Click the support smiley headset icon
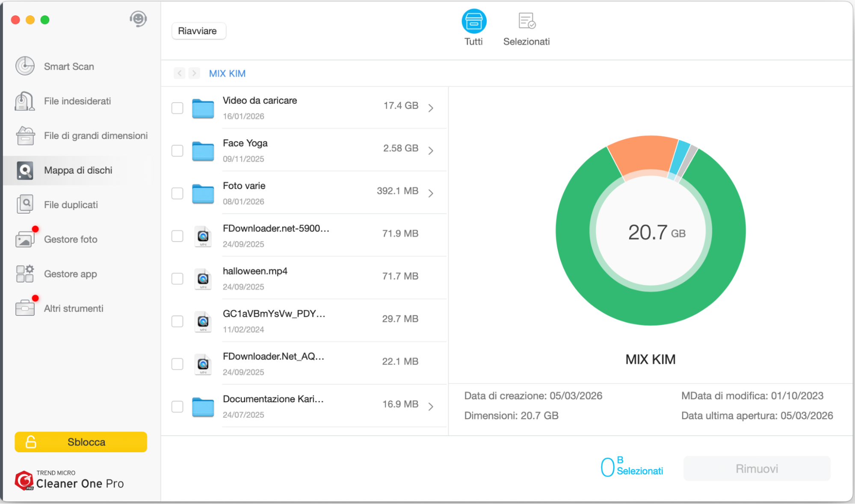This screenshot has height=504, width=855. (x=138, y=19)
